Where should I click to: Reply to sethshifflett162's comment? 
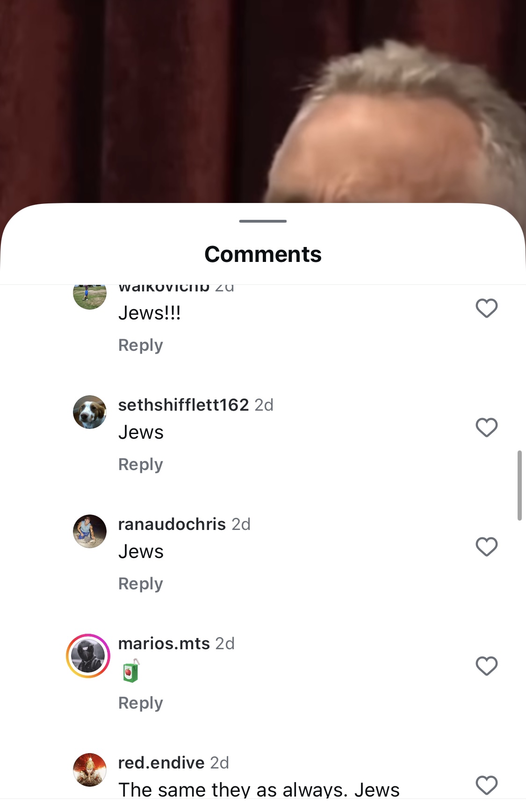click(141, 464)
